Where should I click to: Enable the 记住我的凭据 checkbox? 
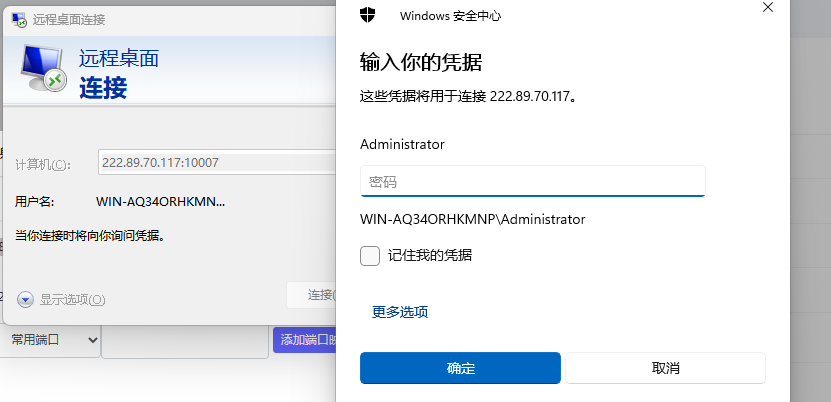[370, 256]
